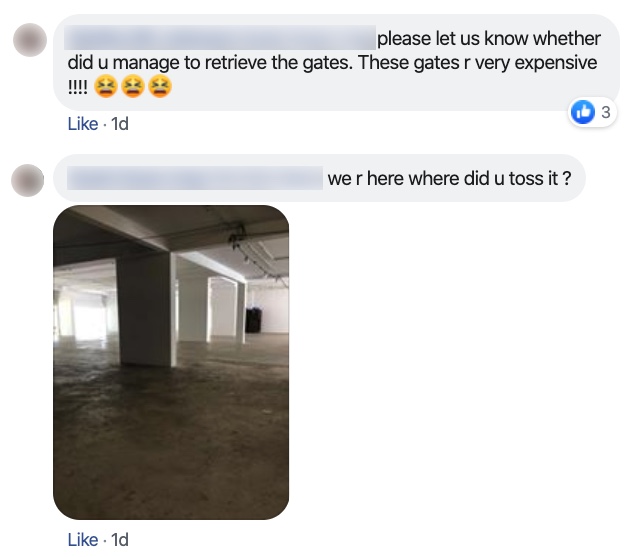The width and height of the screenshot is (627, 557).
Task: Open the attached empty parking garage photo
Action: pos(171,362)
